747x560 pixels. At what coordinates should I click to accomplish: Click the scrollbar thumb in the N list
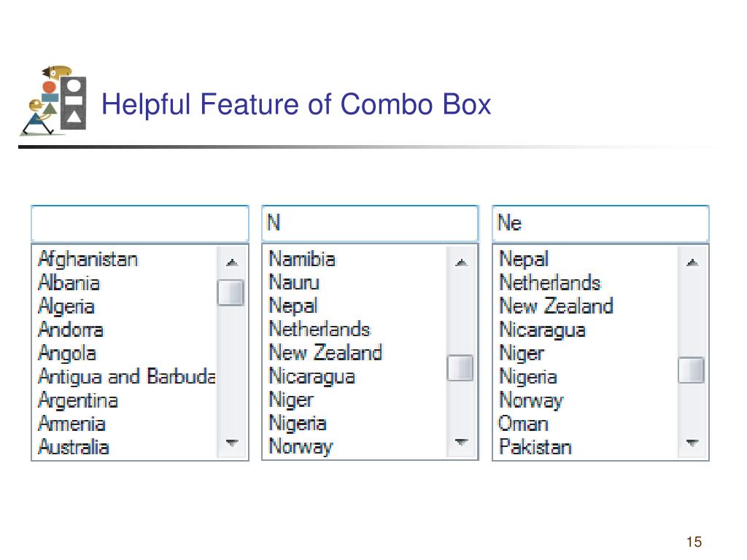click(x=460, y=367)
